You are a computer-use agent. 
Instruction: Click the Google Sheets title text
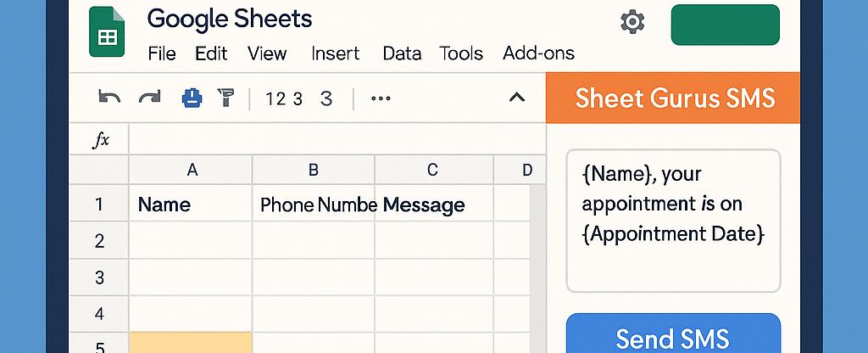pos(229,20)
